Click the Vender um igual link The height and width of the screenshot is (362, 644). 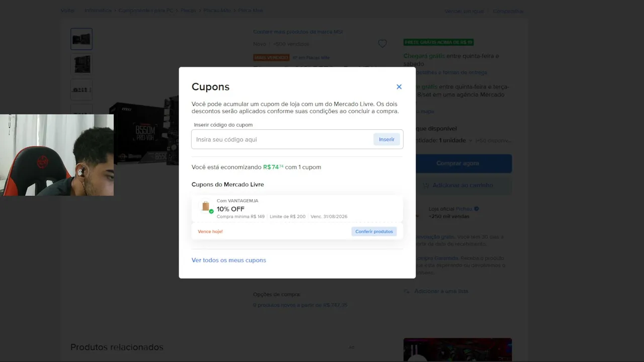coord(464,11)
